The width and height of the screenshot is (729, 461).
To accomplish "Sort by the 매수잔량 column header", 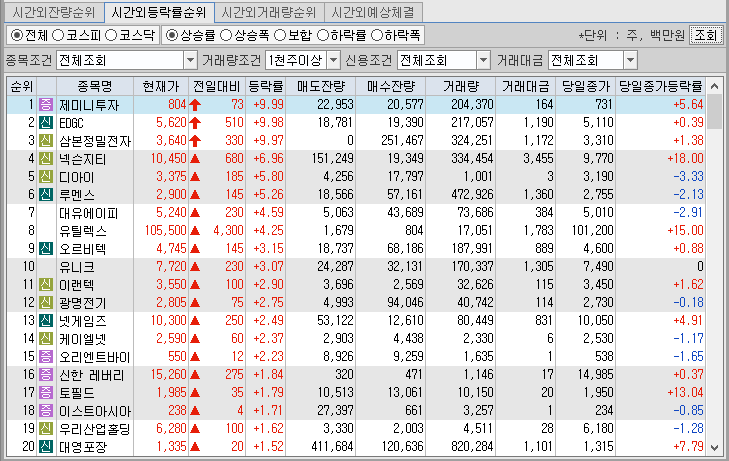I will pyautogui.click(x=391, y=86).
